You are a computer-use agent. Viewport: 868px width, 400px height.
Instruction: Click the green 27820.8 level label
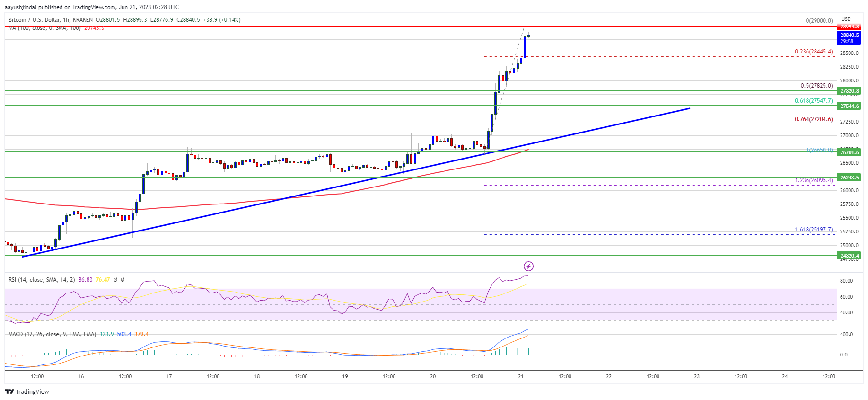(x=849, y=91)
